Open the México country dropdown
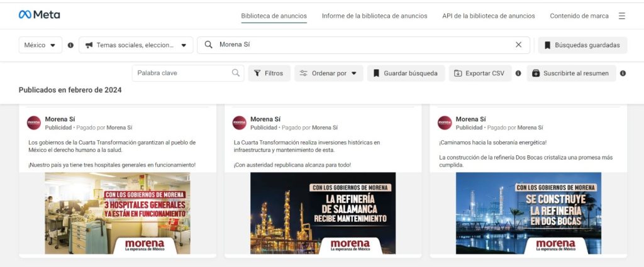 pyautogui.click(x=40, y=45)
